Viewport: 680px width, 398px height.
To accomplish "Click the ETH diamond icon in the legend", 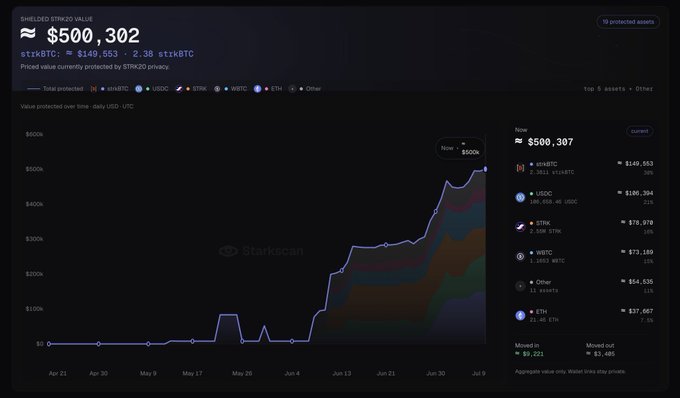I will 257,89.
